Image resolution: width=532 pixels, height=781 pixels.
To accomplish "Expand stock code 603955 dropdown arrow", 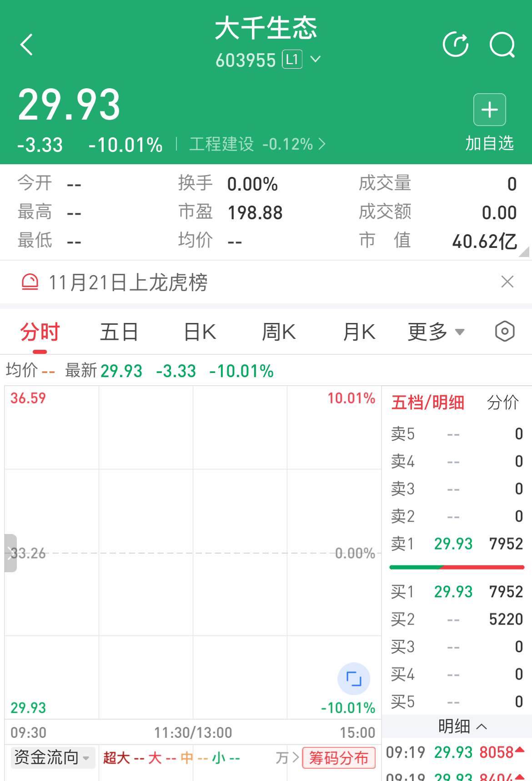I will pos(315,60).
